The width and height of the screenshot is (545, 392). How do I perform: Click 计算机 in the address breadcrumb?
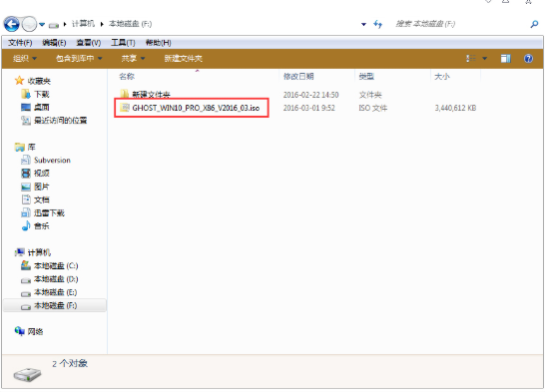[x=83, y=24]
